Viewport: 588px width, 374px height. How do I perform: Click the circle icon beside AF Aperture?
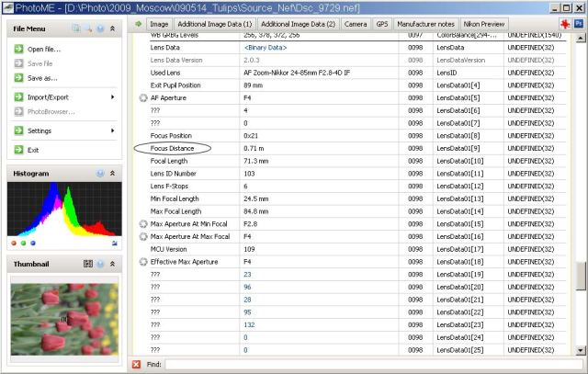click(x=143, y=98)
